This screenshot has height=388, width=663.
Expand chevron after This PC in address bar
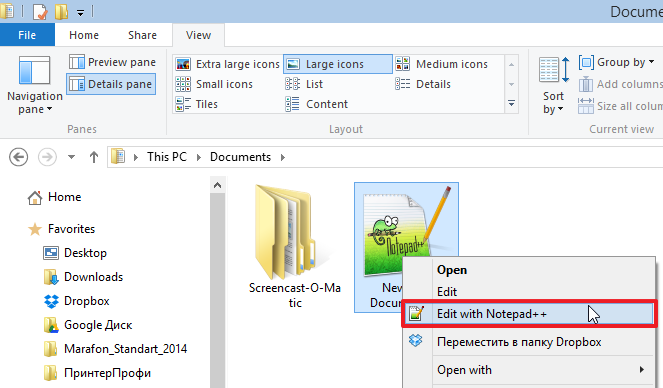pos(198,157)
